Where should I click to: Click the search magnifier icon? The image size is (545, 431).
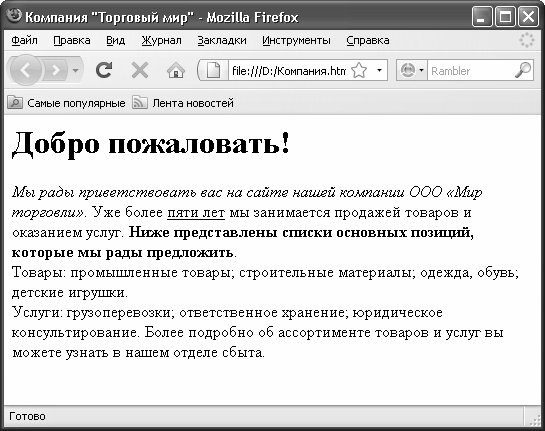523,70
